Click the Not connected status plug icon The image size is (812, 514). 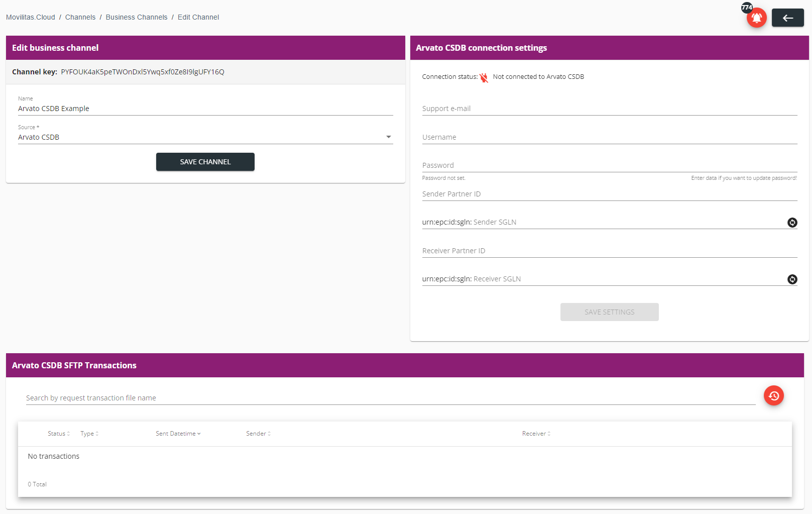484,77
